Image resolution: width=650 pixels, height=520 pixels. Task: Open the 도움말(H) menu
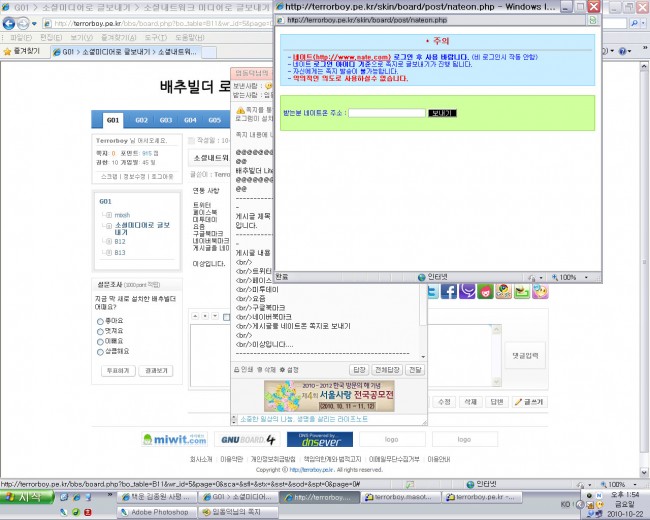(x=190, y=37)
